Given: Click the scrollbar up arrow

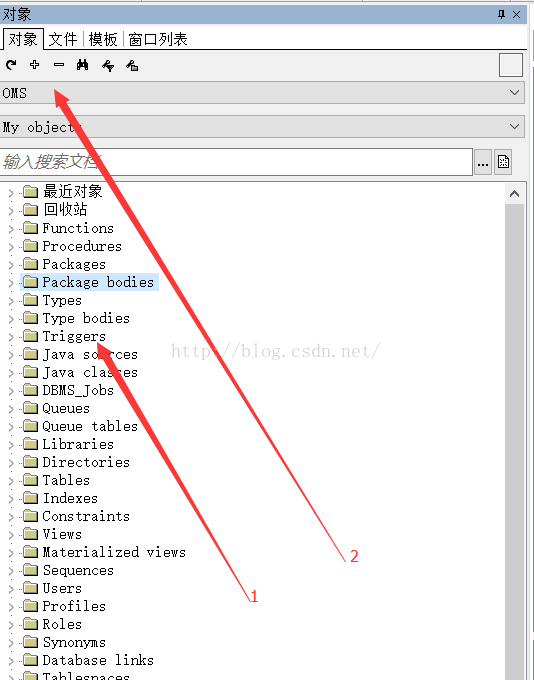Looking at the screenshot, I should coord(514,193).
